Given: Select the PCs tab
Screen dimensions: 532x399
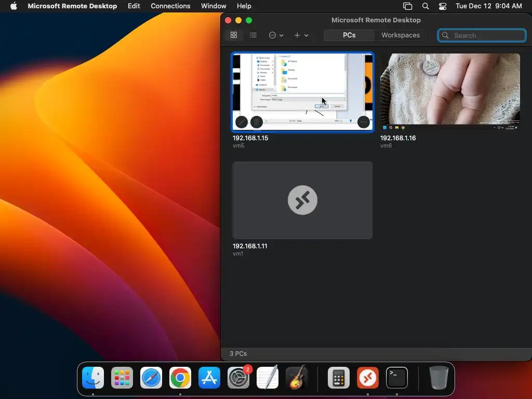Looking at the screenshot, I should pos(349,35).
